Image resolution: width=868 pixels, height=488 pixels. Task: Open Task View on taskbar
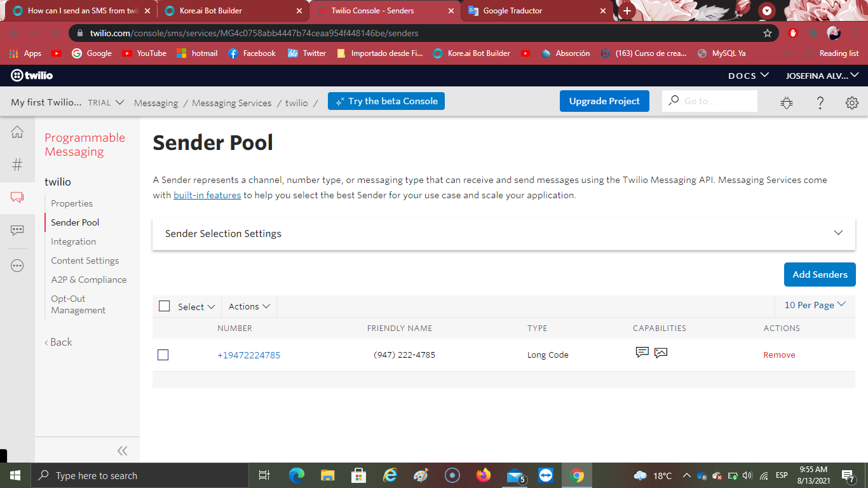coord(264,475)
